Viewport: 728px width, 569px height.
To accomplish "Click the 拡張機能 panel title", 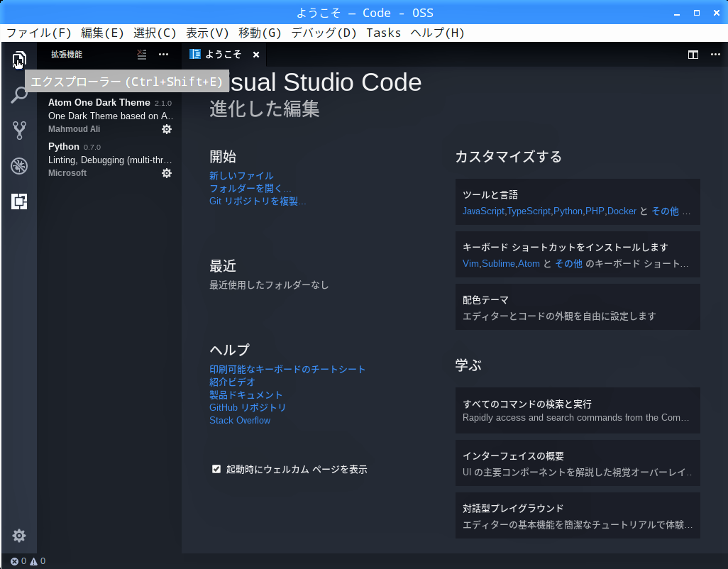I will [x=67, y=55].
